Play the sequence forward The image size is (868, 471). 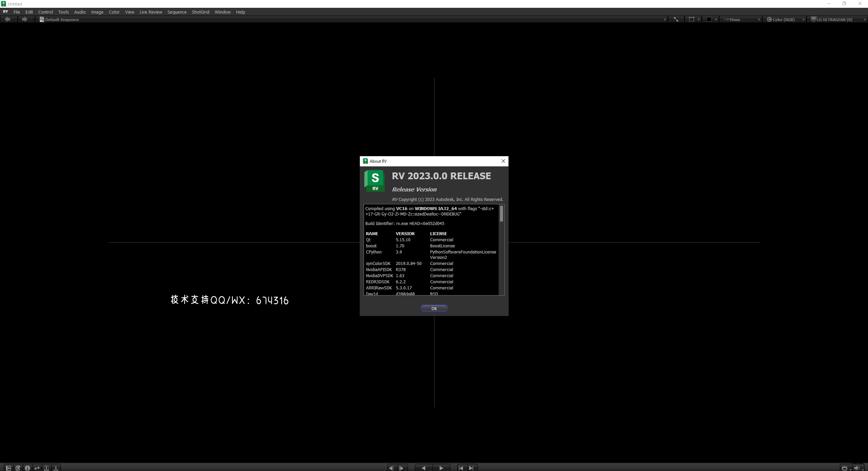pos(441,468)
